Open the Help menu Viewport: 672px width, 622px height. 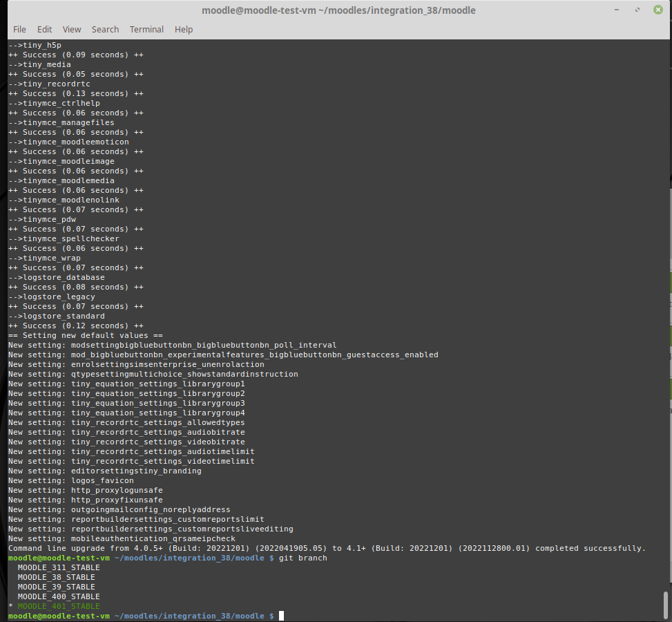(x=184, y=29)
